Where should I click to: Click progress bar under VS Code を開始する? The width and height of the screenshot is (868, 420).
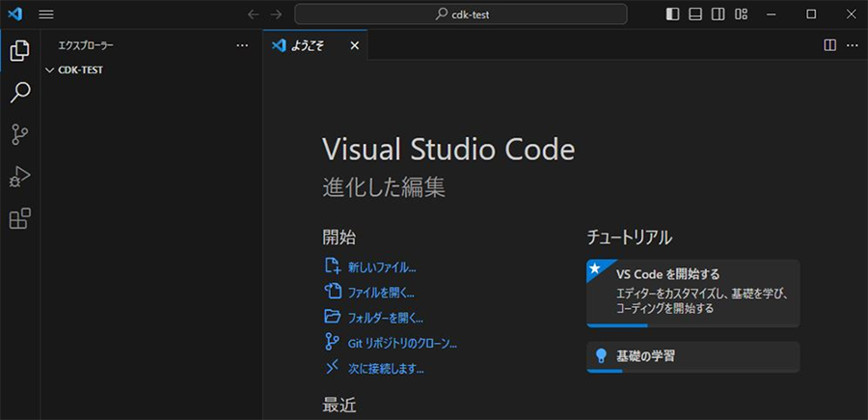tap(693, 325)
